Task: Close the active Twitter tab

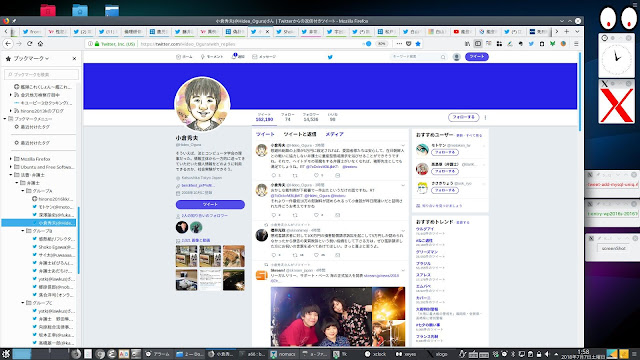Action: click(268, 31)
